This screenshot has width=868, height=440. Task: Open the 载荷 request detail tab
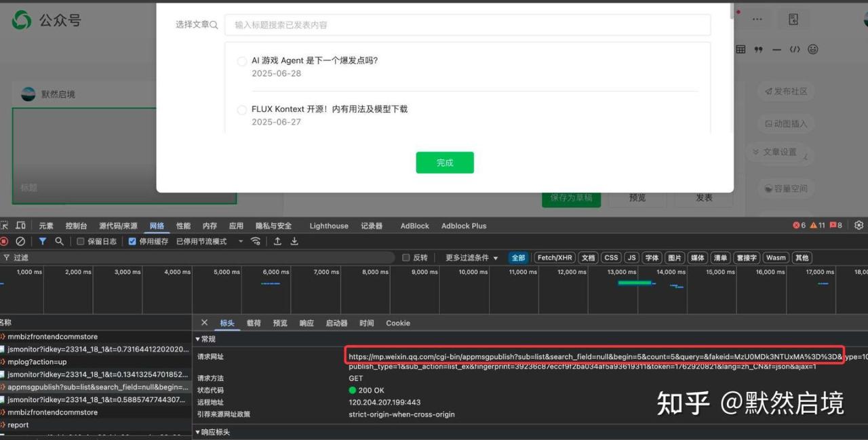(254, 323)
